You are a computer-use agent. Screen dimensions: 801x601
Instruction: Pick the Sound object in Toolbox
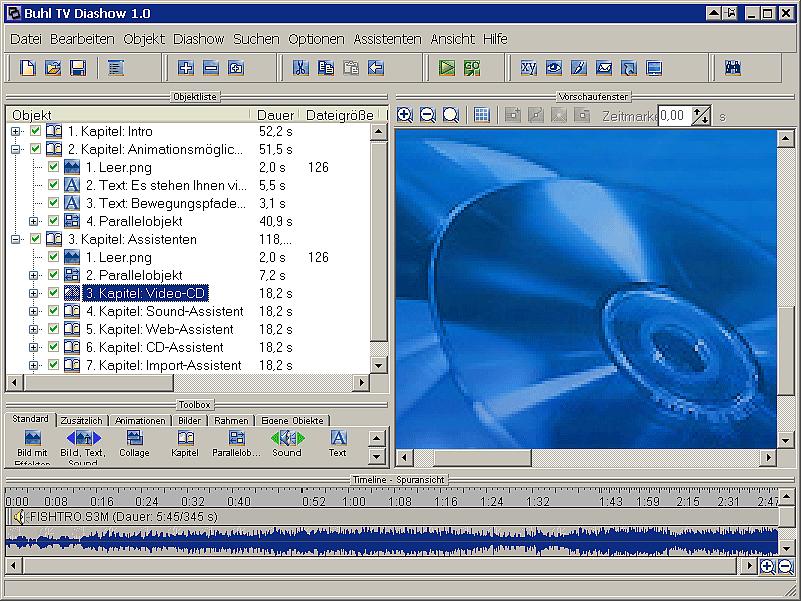point(286,444)
